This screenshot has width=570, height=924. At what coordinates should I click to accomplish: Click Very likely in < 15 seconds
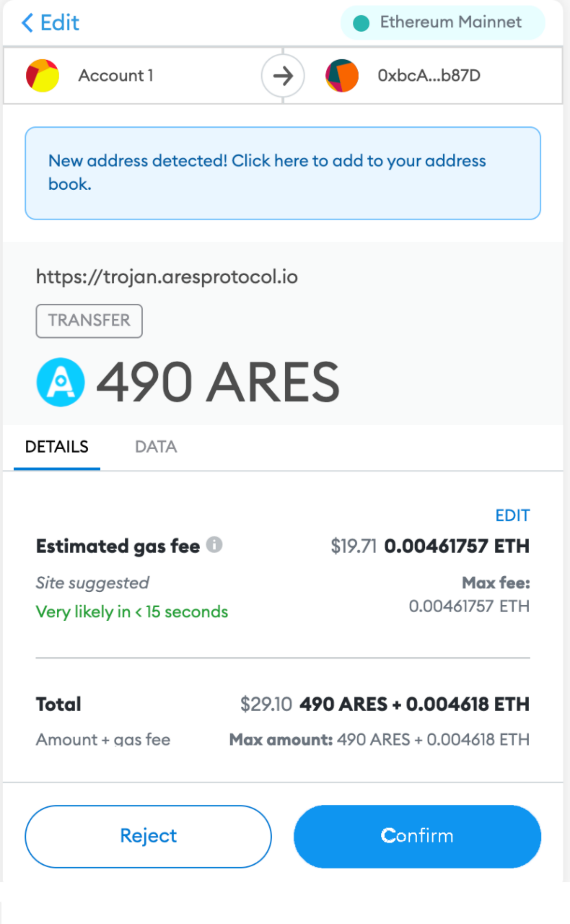[132, 612]
